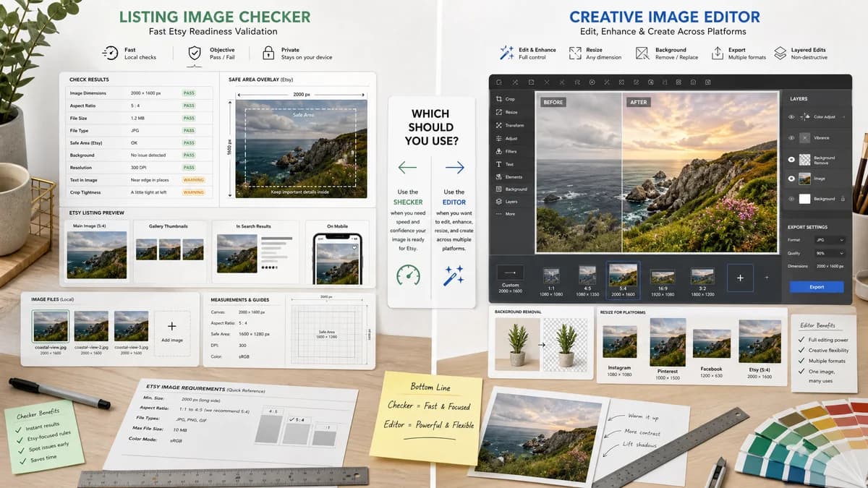Click the green left arrow toward Checker
This screenshot has height=488, width=868.
(407, 168)
